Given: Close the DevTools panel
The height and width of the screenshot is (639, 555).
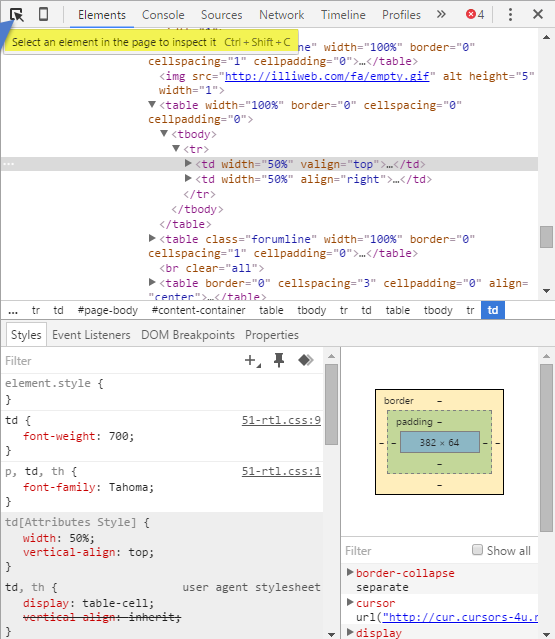Looking at the screenshot, I should point(538,15).
